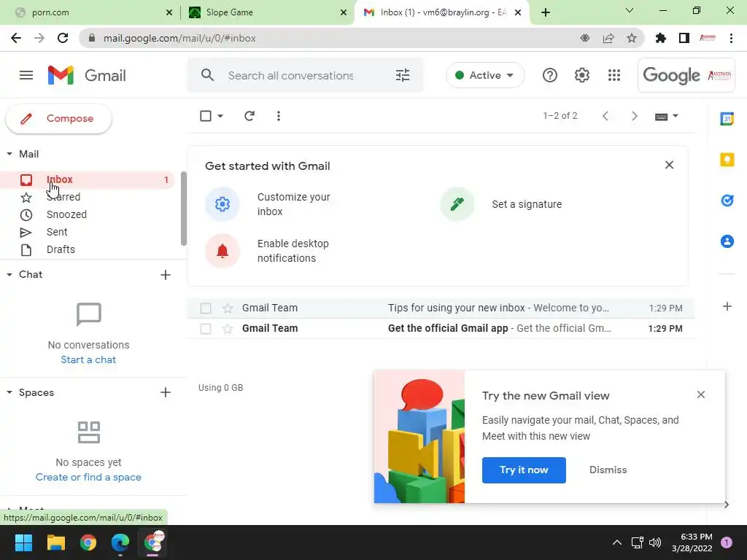Open Contacts side panel icon
The width and height of the screenshot is (747, 560).
click(x=727, y=241)
